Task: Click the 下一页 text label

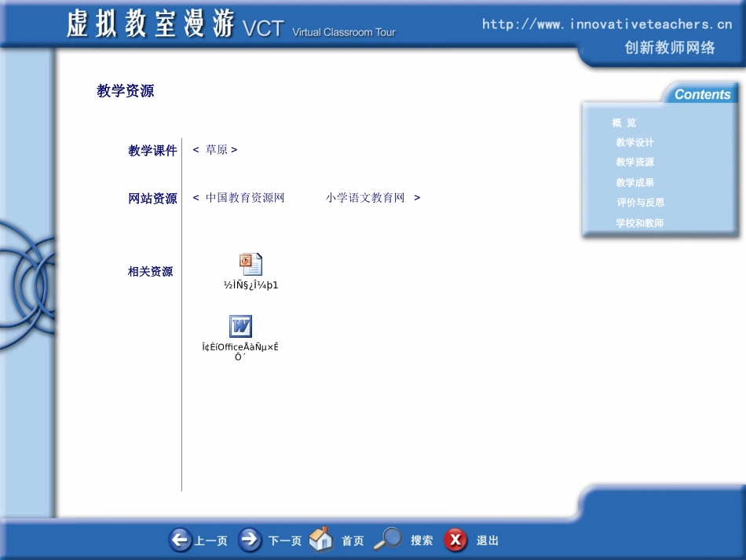Action: click(x=284, y=541)
